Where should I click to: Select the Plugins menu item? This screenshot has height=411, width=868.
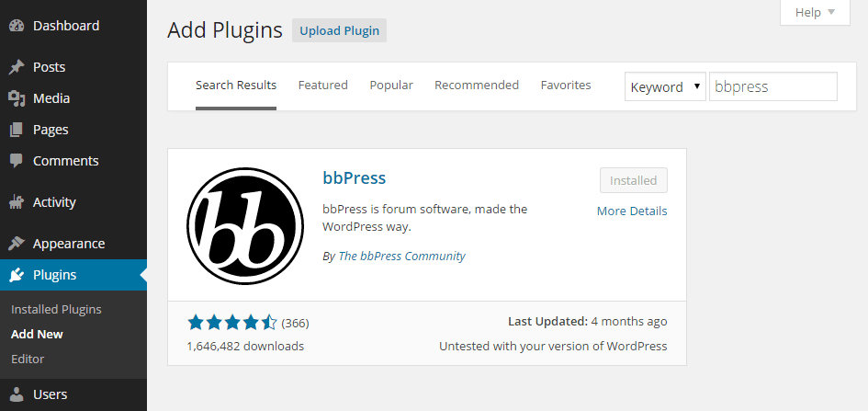point(73,275)
